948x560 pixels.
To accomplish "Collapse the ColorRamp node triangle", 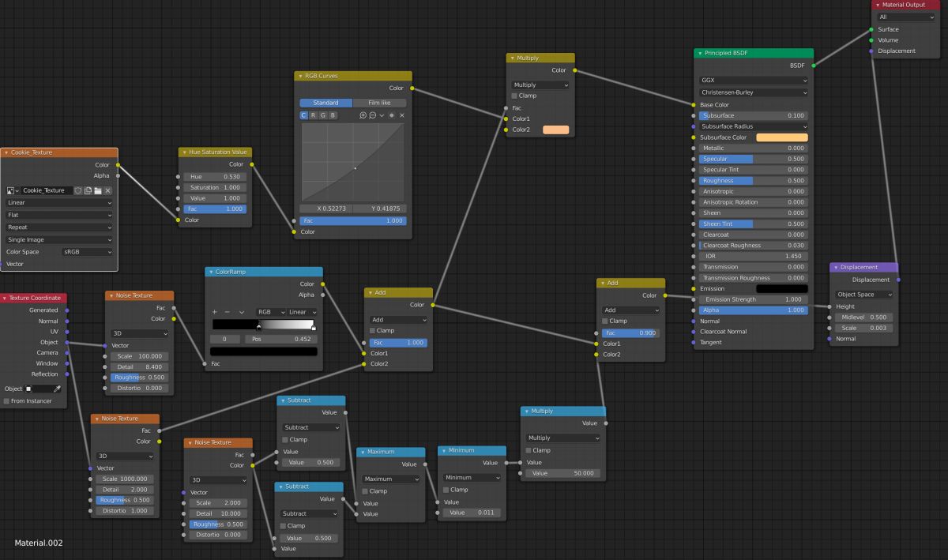I will point(211,272).
